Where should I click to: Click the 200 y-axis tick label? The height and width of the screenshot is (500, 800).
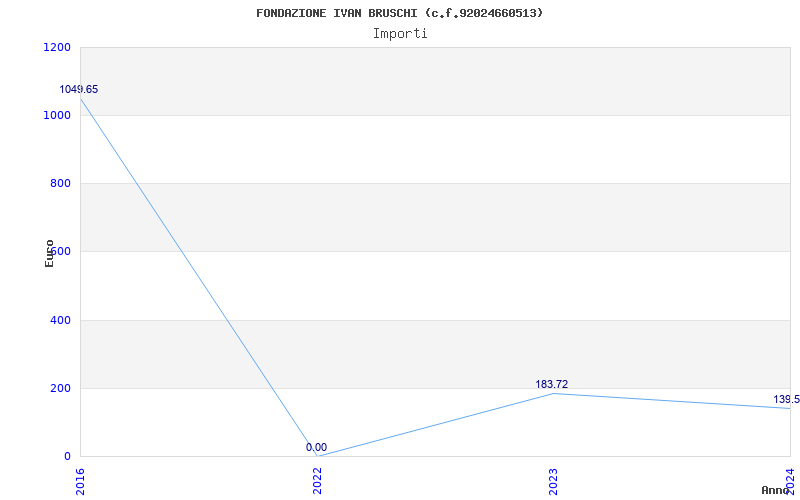[x=60, y=388]
